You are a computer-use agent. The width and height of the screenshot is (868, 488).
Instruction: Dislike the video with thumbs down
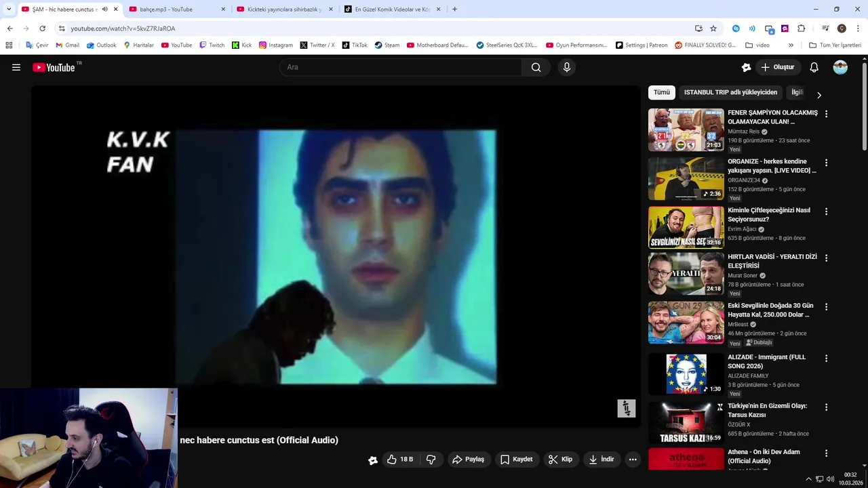click(x=431, y=460)
